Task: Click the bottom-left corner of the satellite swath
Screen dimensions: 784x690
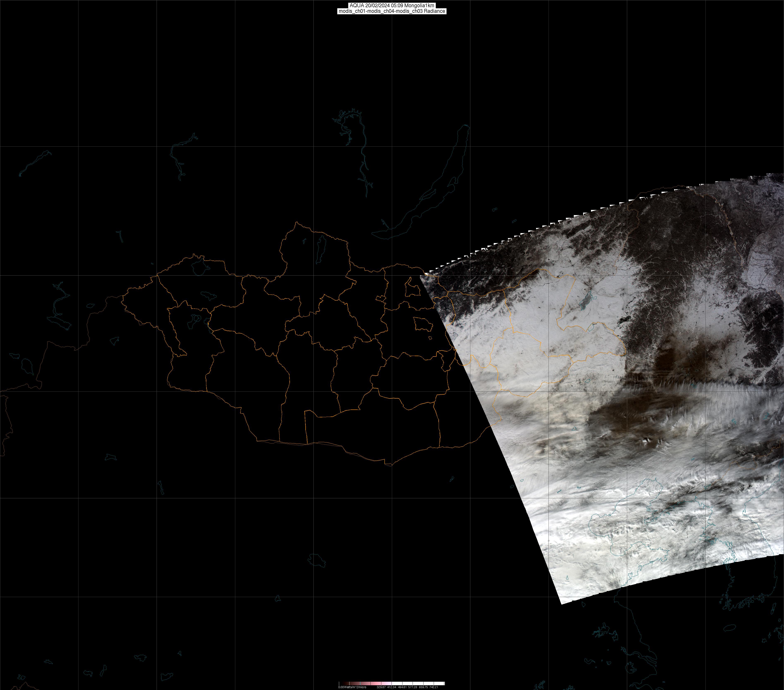Action: (562, 603)
